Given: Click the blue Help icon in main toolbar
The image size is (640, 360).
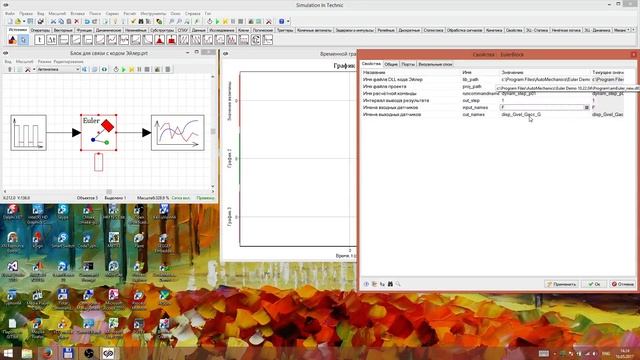Looking at the screenshot, I should pos(281,21).
